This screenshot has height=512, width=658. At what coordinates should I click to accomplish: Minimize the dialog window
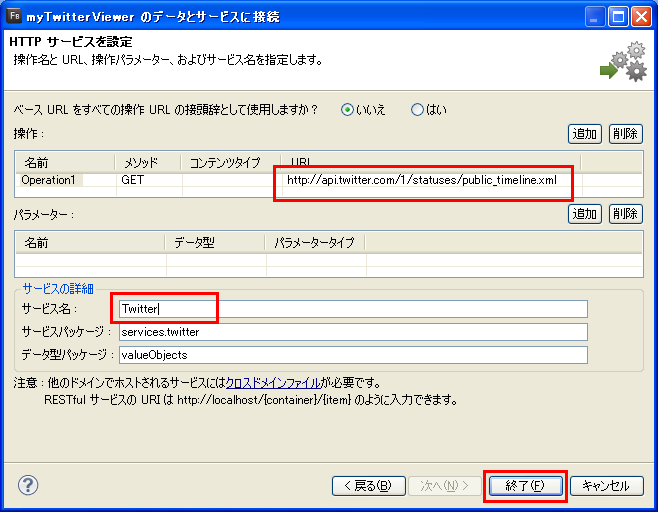coord(595,17)
